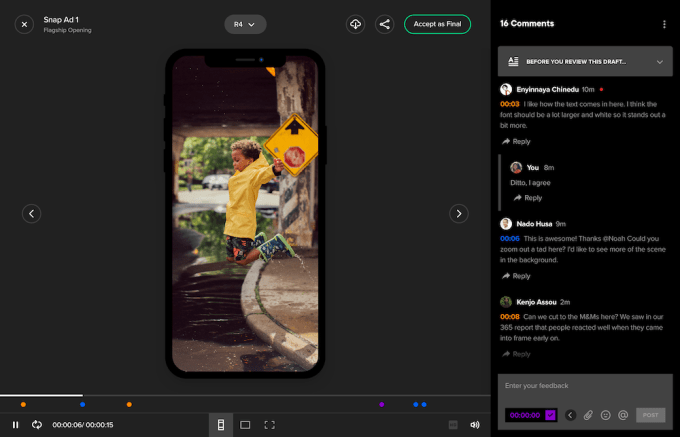
Task: Toggle loop playback icon
Action: pos(37,425)
